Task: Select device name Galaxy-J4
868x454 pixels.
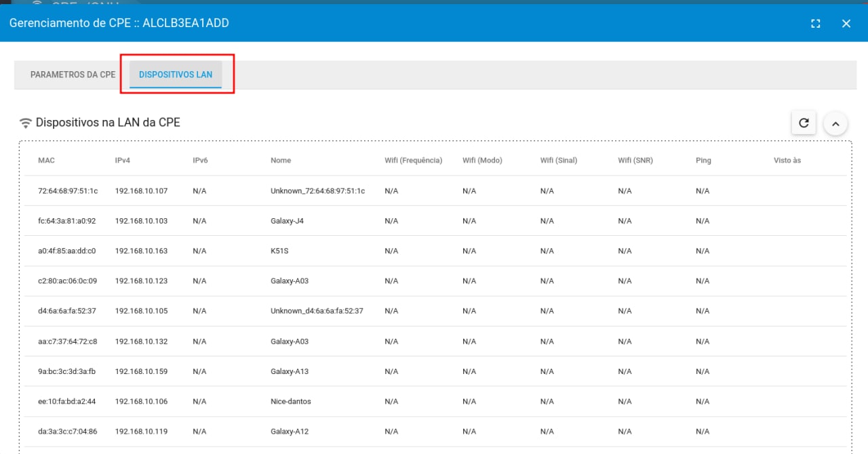Action: [x=288, y=221]
